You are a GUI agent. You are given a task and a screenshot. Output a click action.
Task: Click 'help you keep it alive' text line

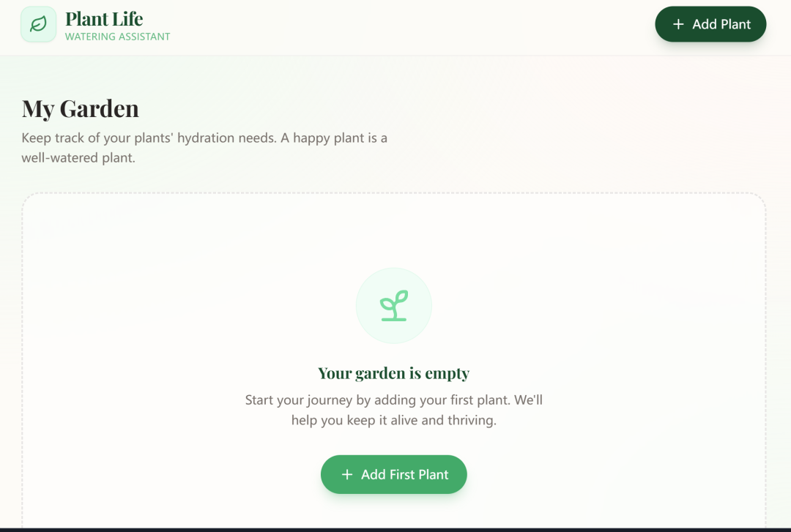pyautogui.click(x=394, y=420)
